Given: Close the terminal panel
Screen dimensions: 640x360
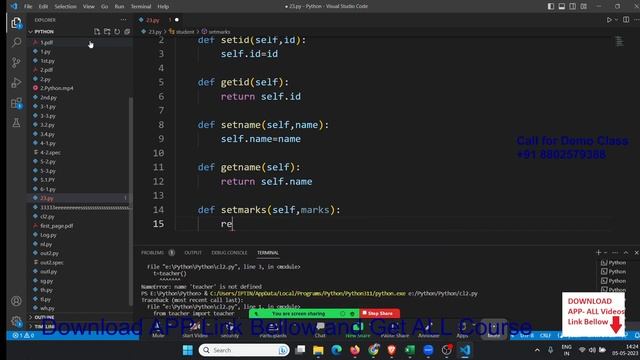Looking at the screenshot, I should point(636,253).
